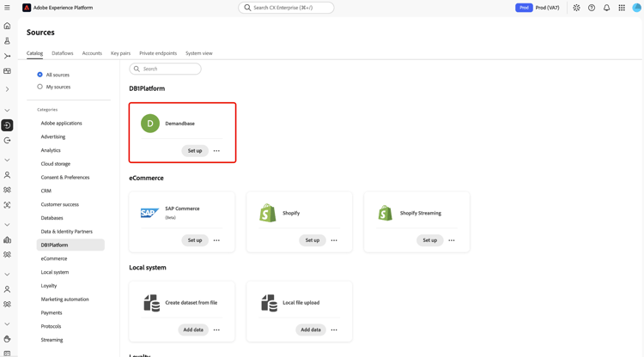Open notifications bell

tap(606, 8)
